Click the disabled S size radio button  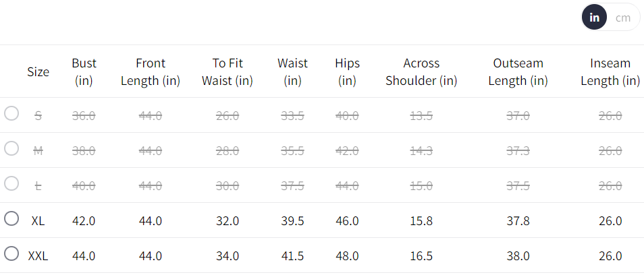pyautogui.click(x=11, y=113)
